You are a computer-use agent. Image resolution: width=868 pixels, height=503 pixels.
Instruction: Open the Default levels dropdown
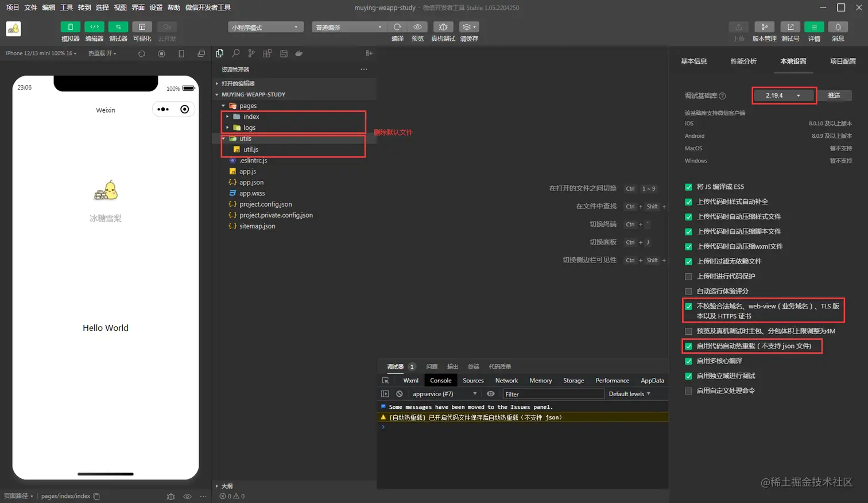(630, 394)
